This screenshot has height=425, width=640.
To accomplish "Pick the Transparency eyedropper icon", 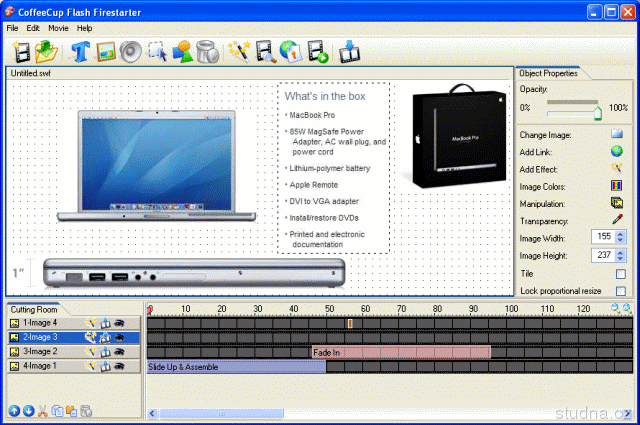I will tap(617, 219).
